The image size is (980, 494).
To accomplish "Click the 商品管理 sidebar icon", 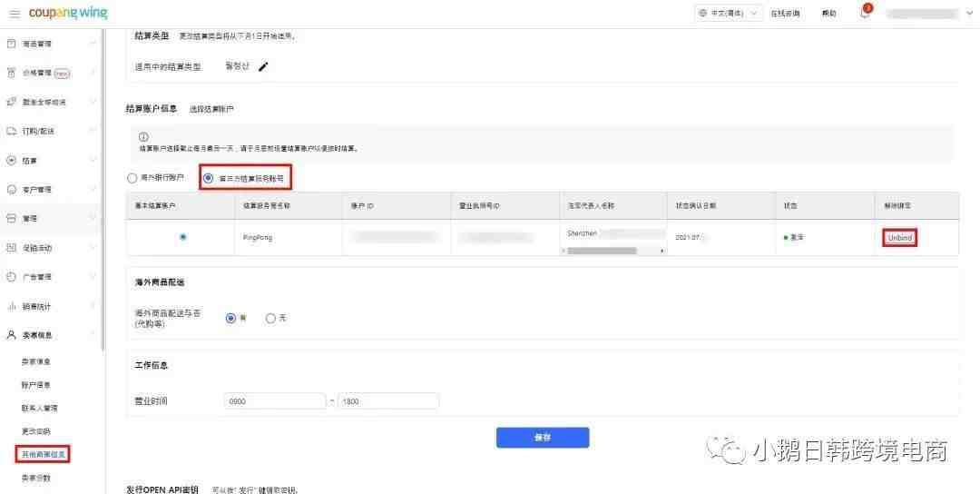I will [11, 44].
